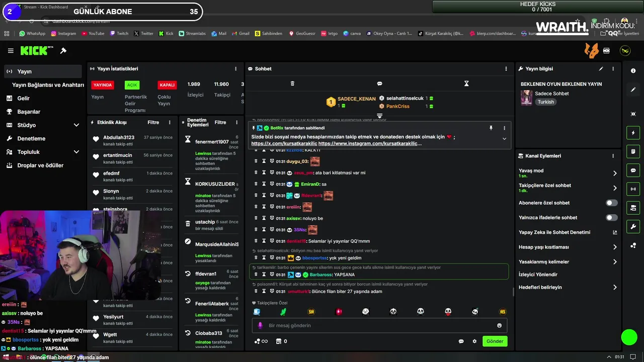Screen dimensions: 644x362
Task: Open Yapay Zeka ile Sohbet Denetimi
Action: (568, 232)
